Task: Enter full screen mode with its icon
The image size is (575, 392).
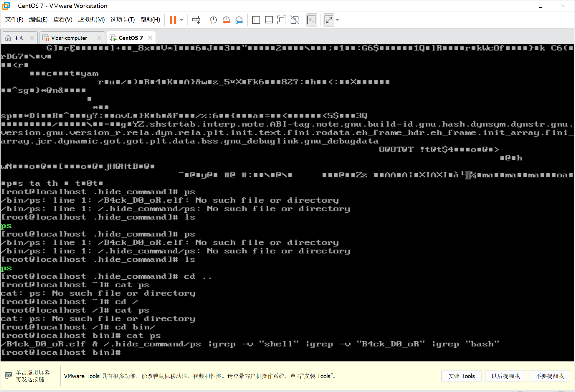Action: (x=282, y=20)
